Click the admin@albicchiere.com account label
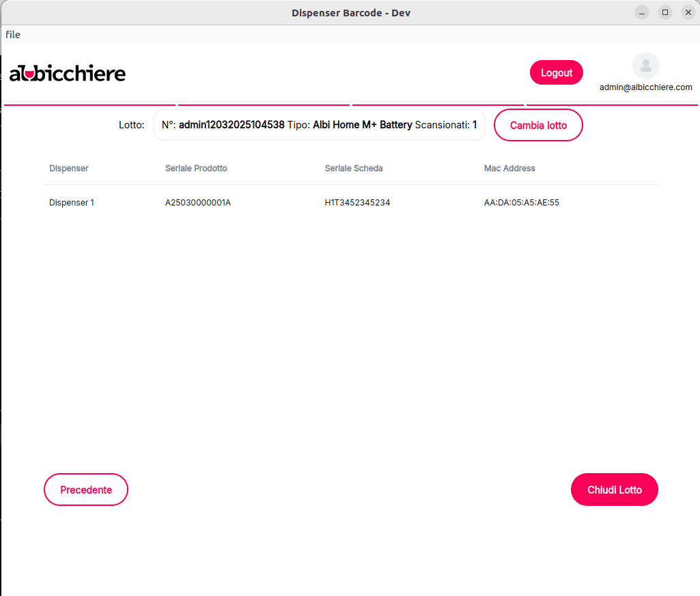Image resolution: width=700 pixels, height=596 pixels. point(645,87)
